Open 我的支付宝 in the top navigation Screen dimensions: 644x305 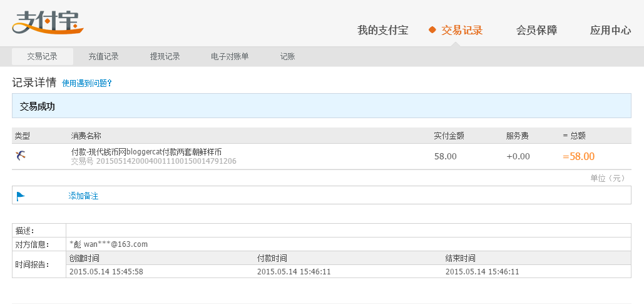[382, 30]
